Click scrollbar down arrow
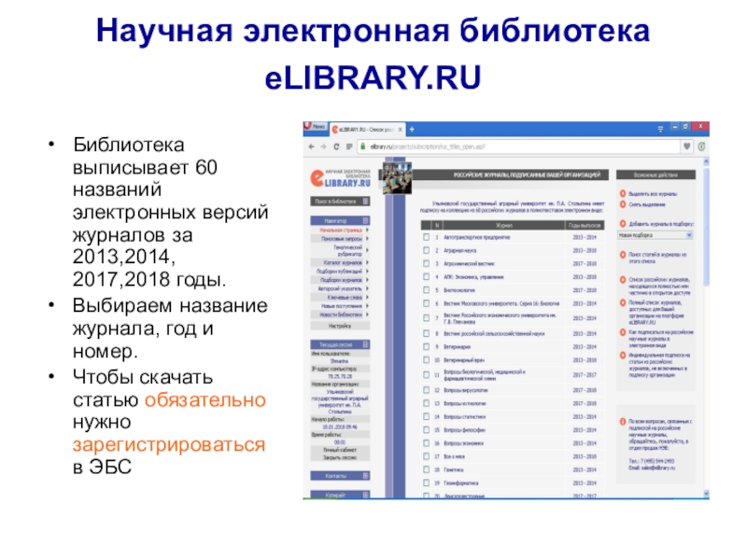 tap(706, 494)
